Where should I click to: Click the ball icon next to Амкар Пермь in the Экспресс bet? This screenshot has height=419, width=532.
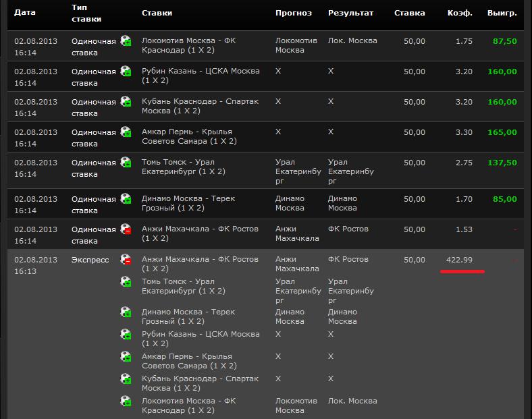(126, 357)
